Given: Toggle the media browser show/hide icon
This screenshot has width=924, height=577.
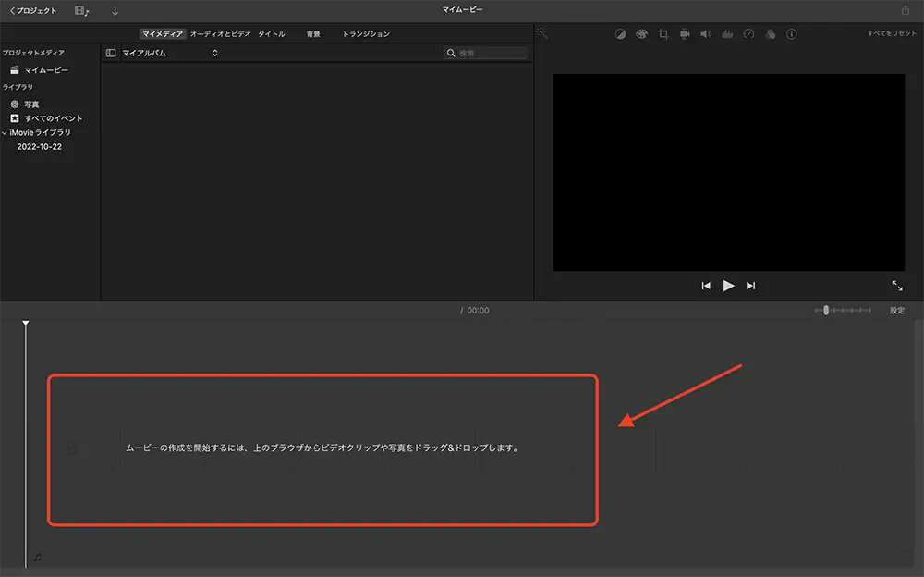Looking at the screenshot, I should (x=82, y=10).
